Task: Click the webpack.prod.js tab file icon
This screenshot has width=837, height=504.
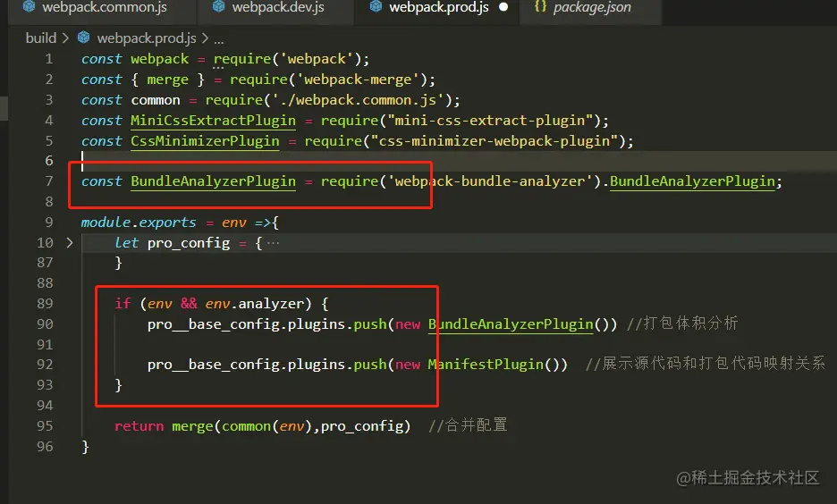Action: [x=376, y=6]
